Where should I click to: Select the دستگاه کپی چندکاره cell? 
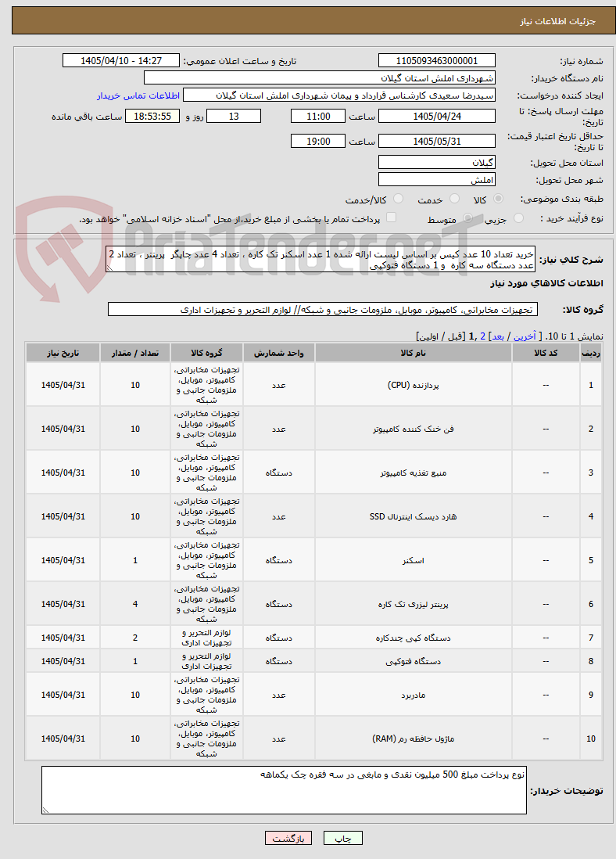(x=414, y=638)
